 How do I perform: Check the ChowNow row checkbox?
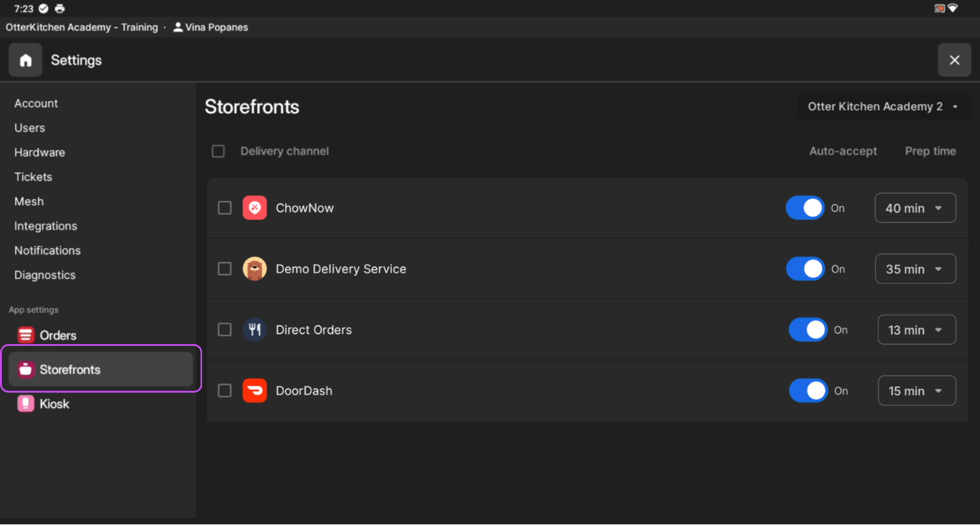(225, 208)
